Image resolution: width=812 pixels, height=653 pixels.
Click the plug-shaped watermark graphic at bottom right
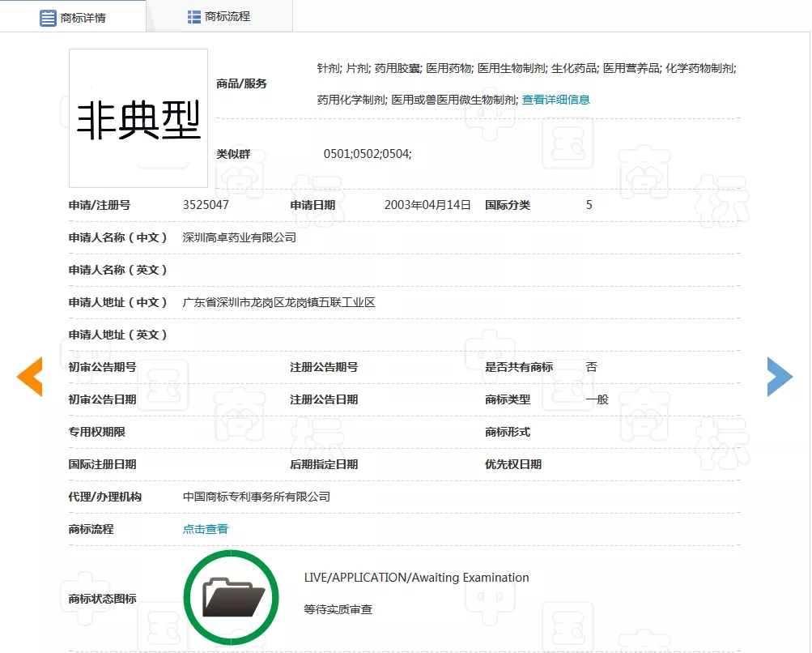click(x=490, y=601)
